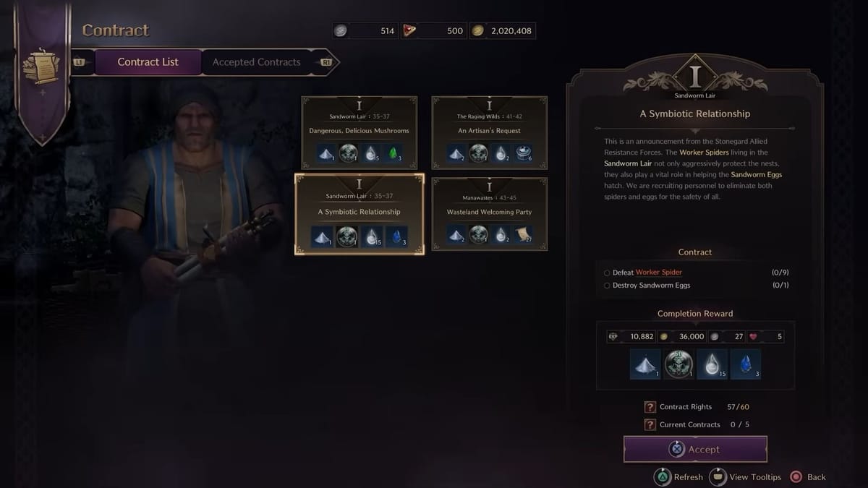
Task: Click the View Tooltips icon
Action: [x=718, y=477]
